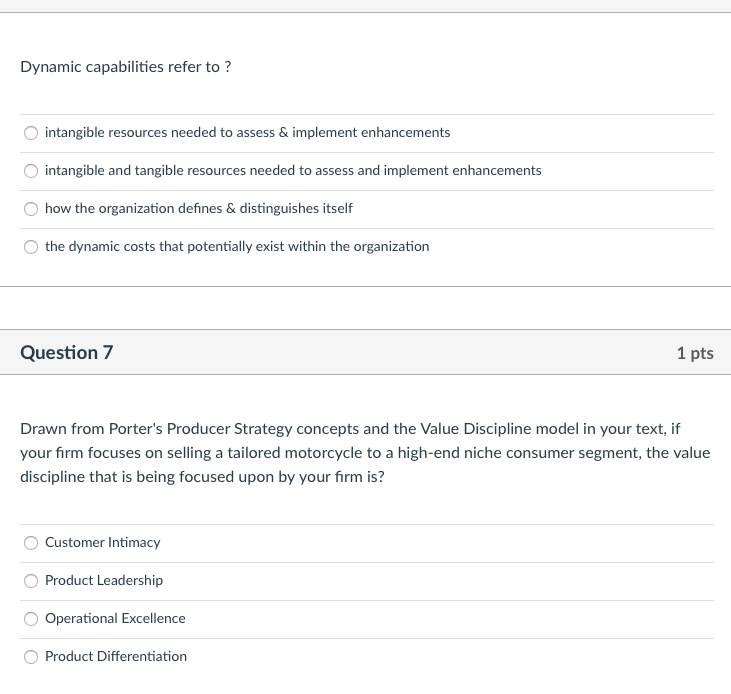This screenshot has height=694, width=731.
Task: Pick the Product Differentiation radio button
Action: (32, 657)
